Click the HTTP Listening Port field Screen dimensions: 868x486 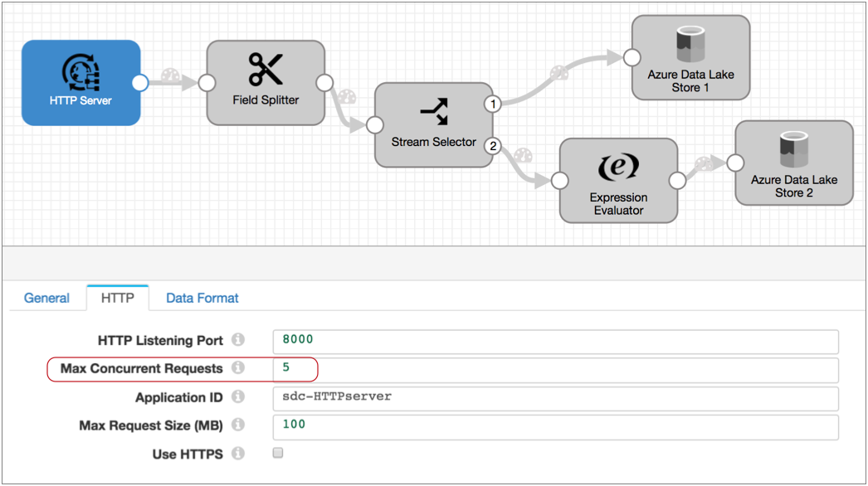555,341
